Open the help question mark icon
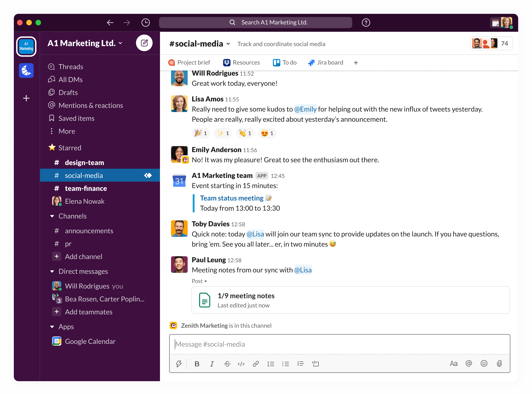 [366, 22]
